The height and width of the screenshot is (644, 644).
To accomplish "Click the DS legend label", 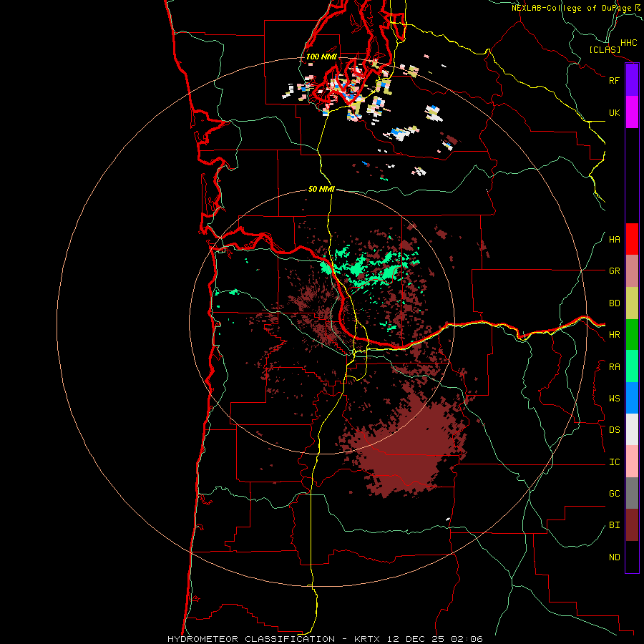I will pos(615,429).
